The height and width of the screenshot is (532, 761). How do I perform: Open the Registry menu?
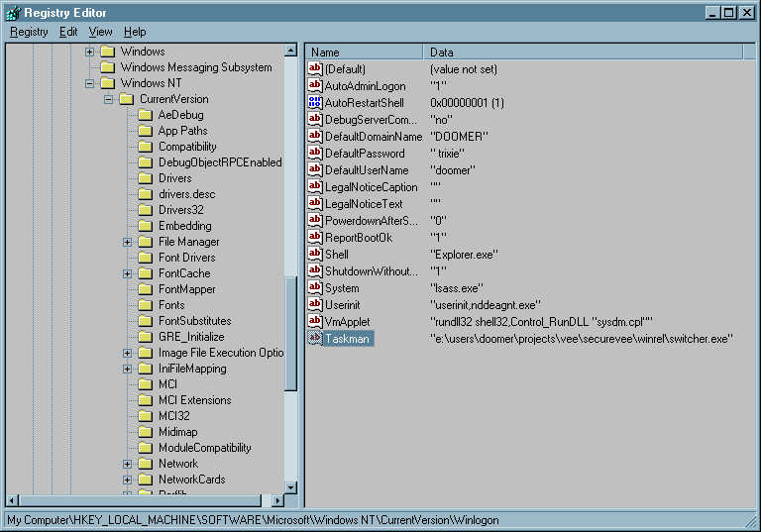(29, 32)
